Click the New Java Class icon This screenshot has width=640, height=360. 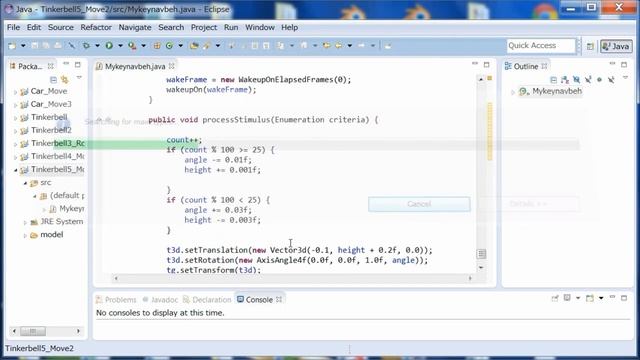[169, 46]
